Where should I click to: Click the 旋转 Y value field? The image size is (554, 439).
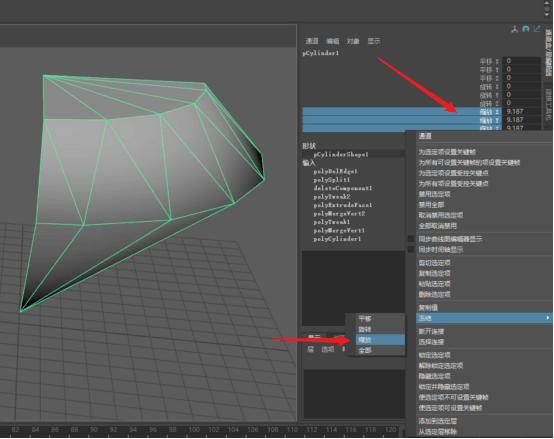(x=521, y=95)
